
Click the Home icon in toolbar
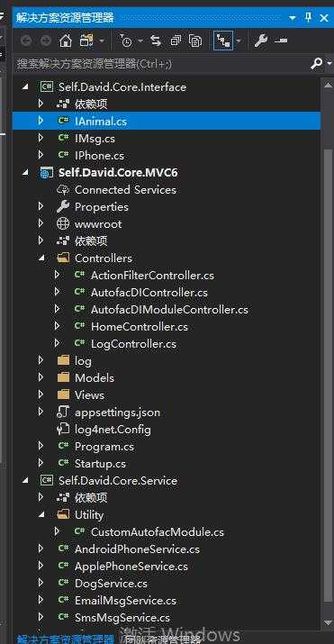[65, 41]
